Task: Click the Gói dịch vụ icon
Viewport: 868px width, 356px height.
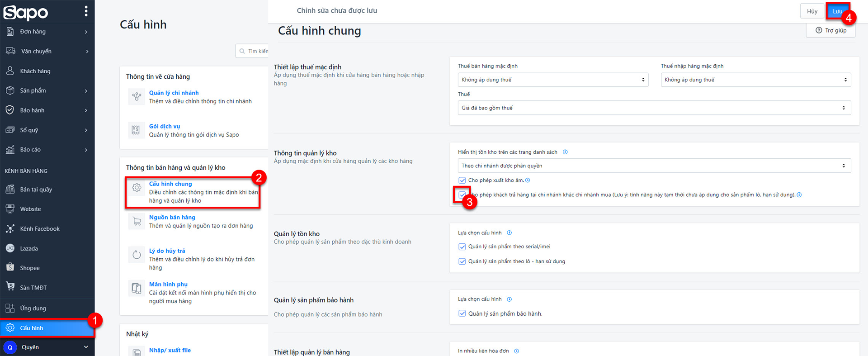Action: [x=136, y=130]
